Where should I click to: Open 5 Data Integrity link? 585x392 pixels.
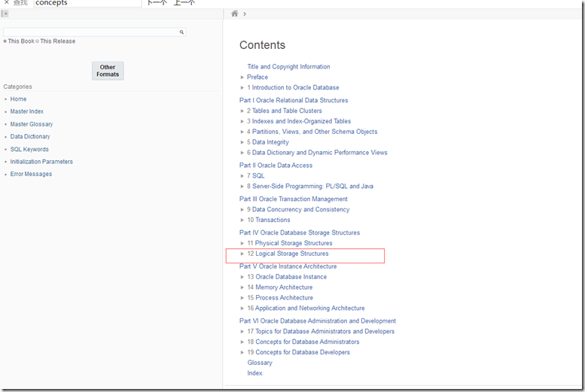coord(268,142)
